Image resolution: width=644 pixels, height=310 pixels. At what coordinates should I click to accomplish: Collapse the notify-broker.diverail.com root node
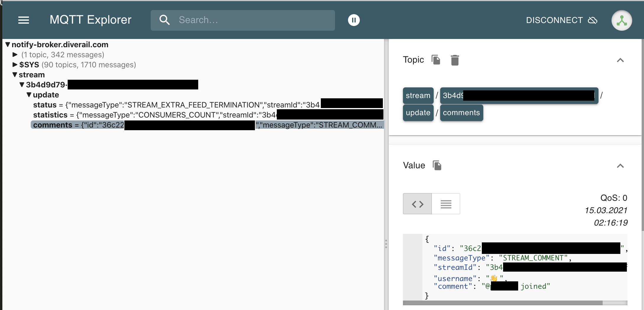point(8,45)
